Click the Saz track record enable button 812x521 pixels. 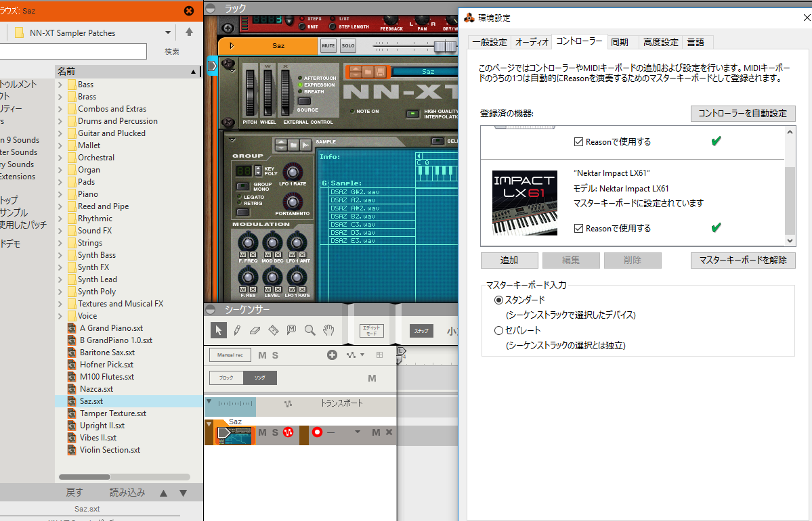318,432
